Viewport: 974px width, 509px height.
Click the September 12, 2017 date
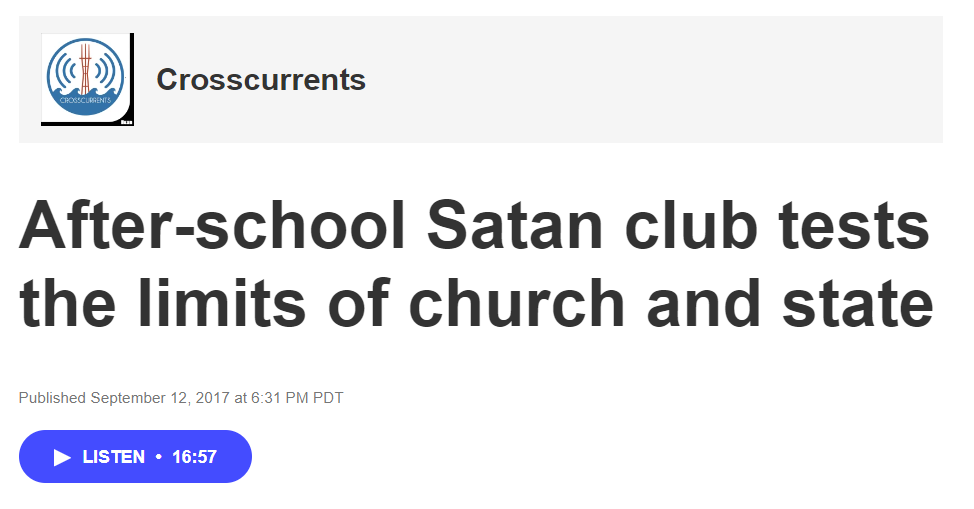click(160, 398)
